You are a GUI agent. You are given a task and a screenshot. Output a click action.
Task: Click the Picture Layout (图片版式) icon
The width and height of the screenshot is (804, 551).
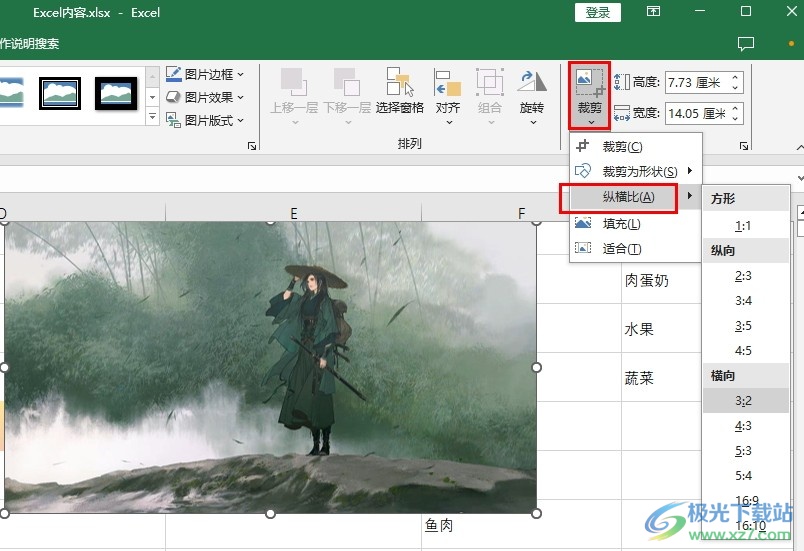coord(174,120)
